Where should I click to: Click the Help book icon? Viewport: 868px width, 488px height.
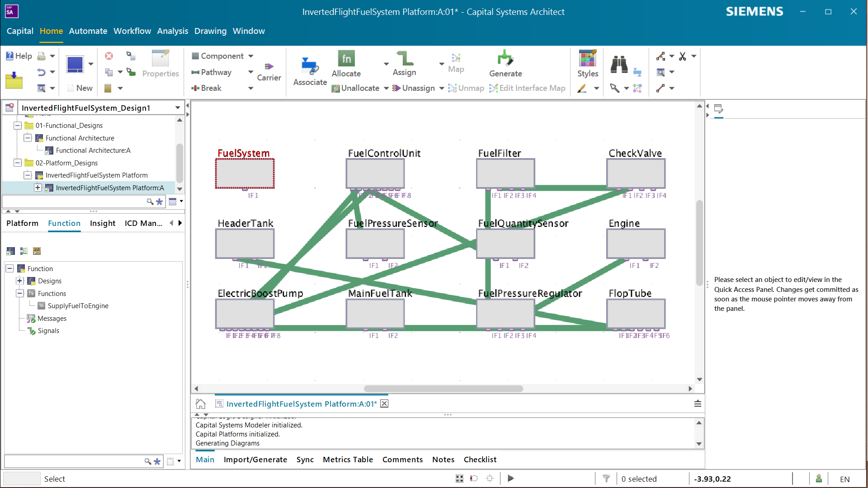point(9,56)
